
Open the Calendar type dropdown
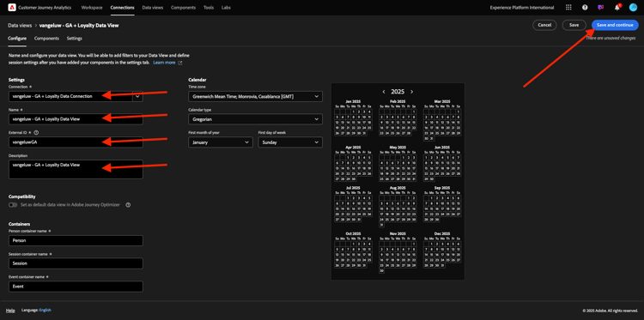point(255,119)
